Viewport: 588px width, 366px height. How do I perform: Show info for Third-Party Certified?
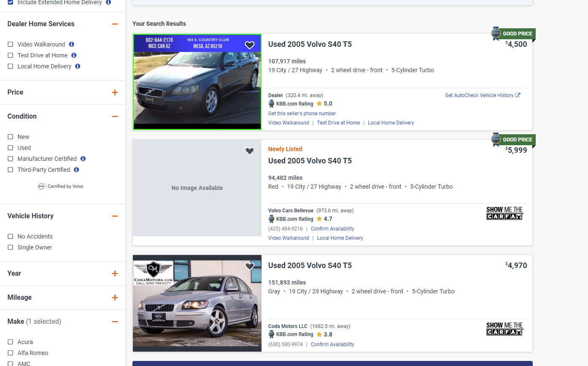[76, 170]
